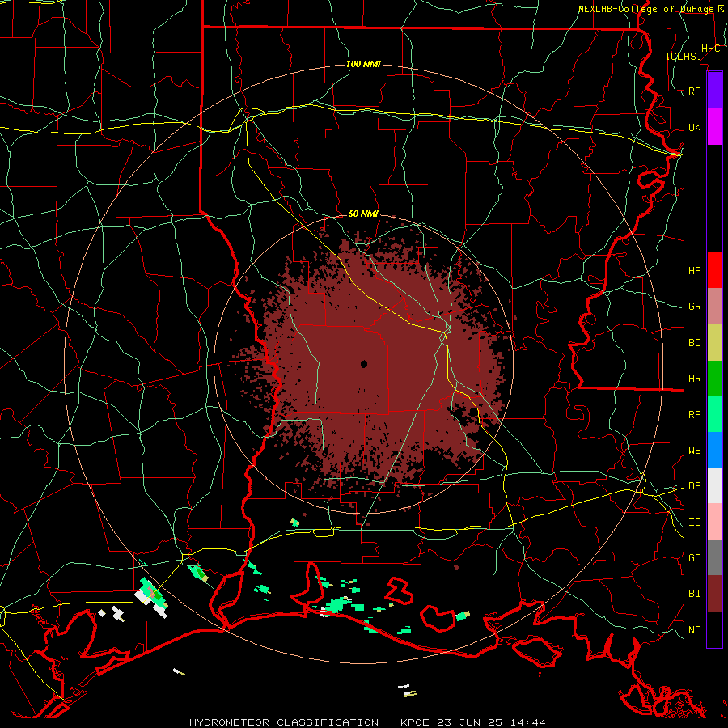Pick the dark green HR legend color
Viewport: 728px width, 728px height.
(x=714, y=379)
